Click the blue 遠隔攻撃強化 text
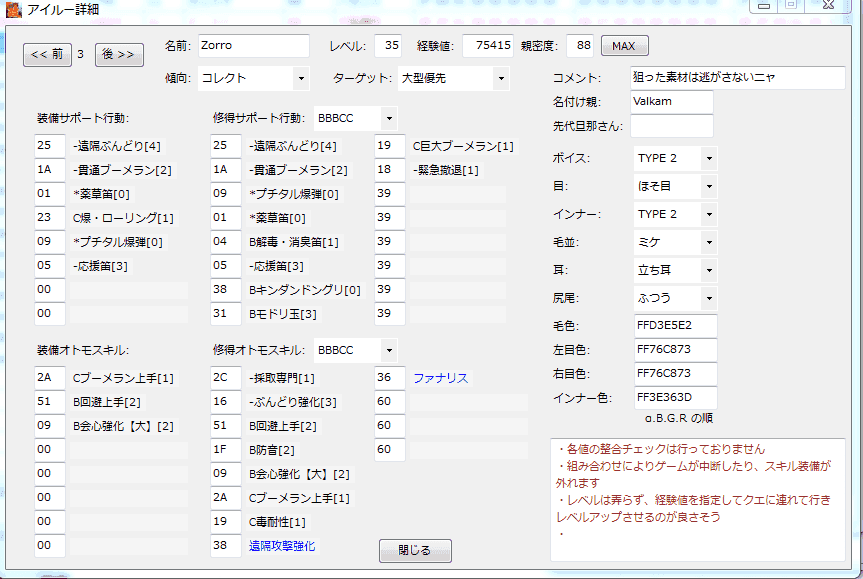 coord(282,546)
